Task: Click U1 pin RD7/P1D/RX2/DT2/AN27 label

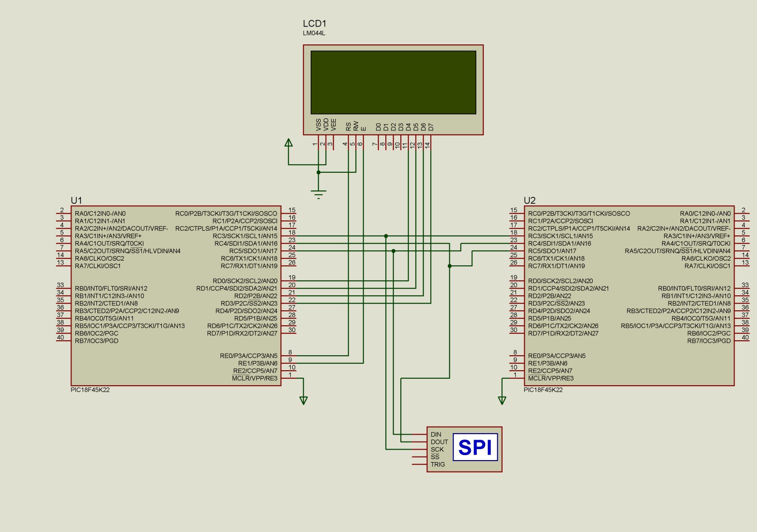Action: (x=242, y=334)
